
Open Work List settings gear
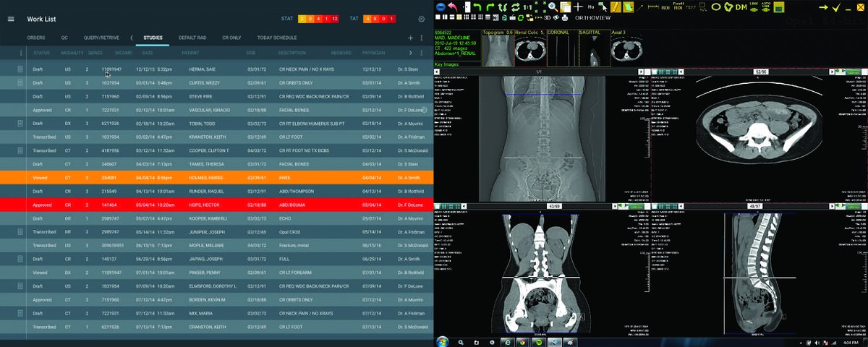(x=422, y=19)
